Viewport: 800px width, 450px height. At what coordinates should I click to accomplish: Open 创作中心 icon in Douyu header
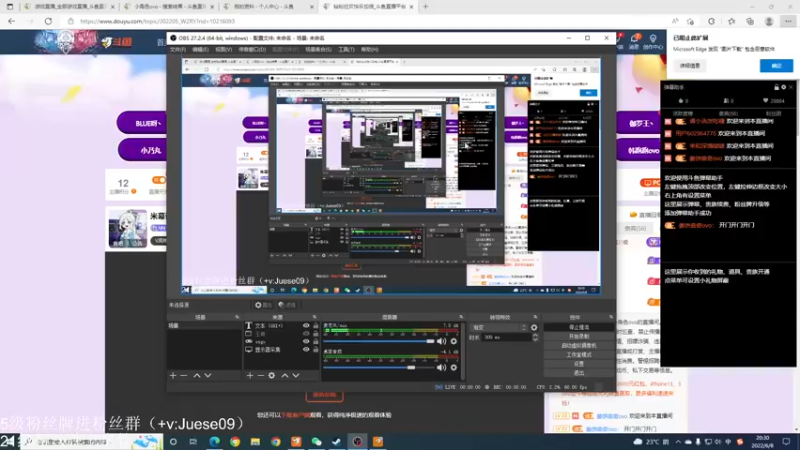(x=653, y=41)
